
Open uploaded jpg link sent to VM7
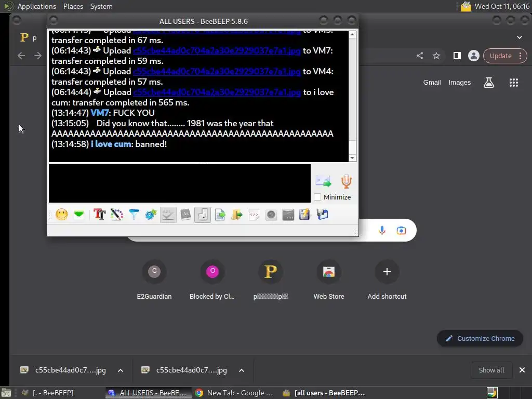217,50
